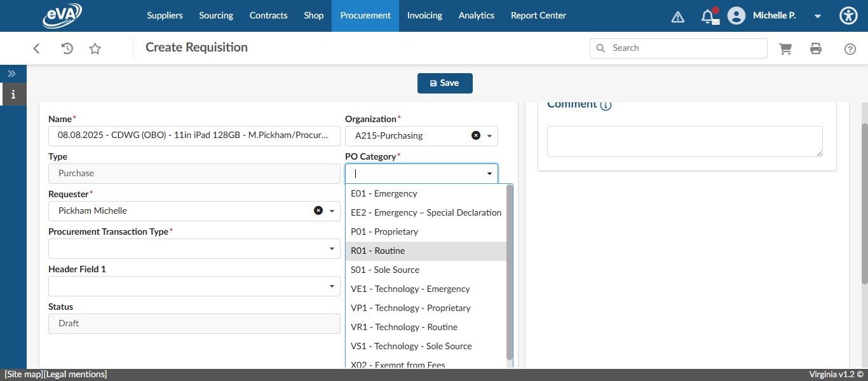Open the Header Field 1 dropdown
Screen dimensions: 868x381
[331, 286]
